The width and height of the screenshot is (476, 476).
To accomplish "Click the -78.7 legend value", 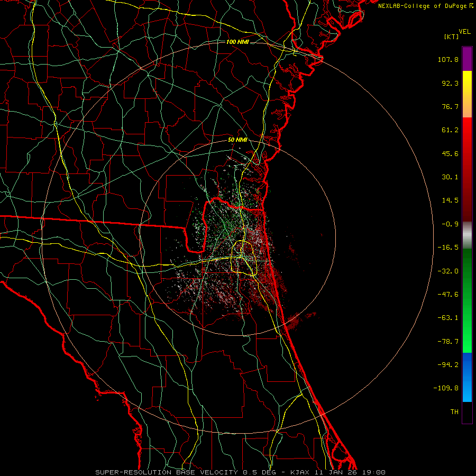I will 448,342.
